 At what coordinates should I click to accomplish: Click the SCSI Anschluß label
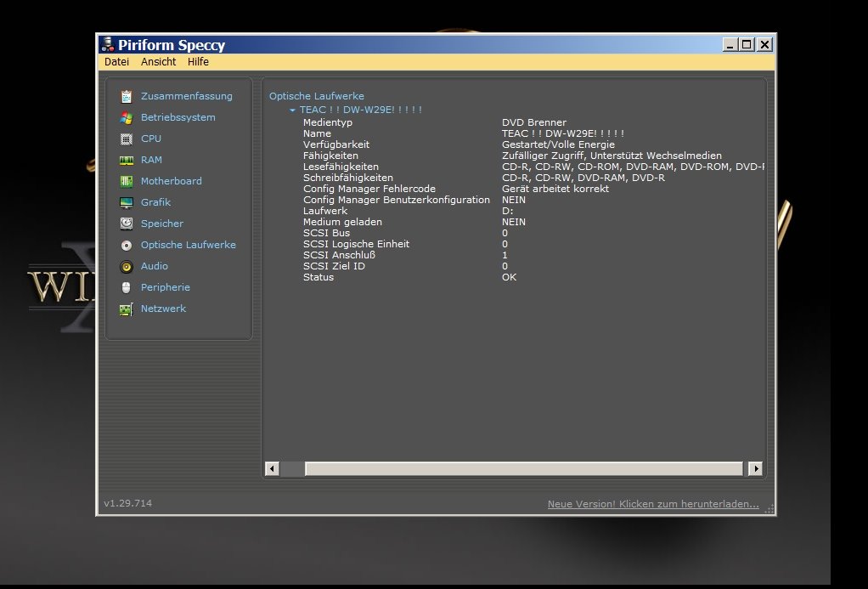point(340,256)
